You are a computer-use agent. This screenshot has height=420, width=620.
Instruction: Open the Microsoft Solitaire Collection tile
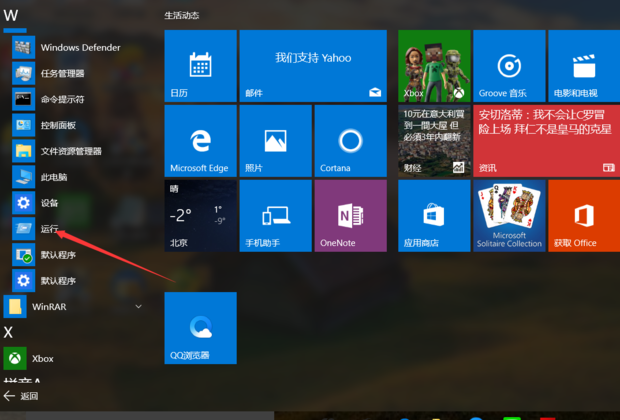click(x=509, y=215)
